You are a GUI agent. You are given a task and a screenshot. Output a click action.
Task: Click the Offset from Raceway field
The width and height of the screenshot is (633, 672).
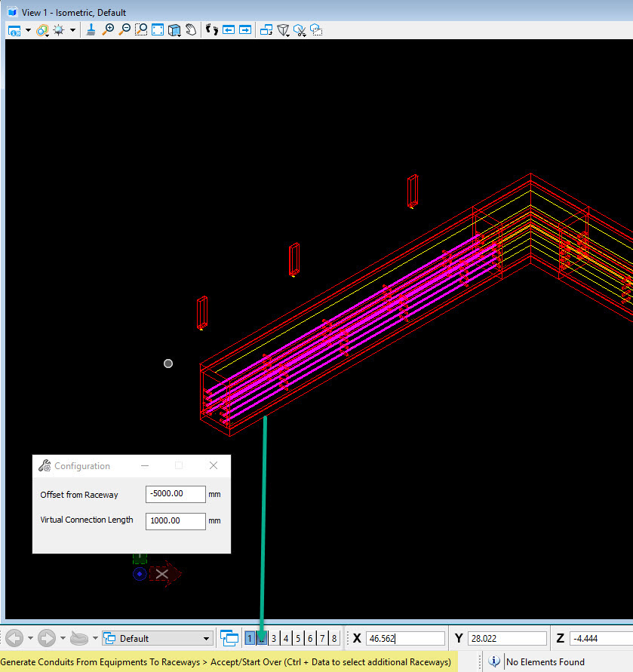coord(175,494)
